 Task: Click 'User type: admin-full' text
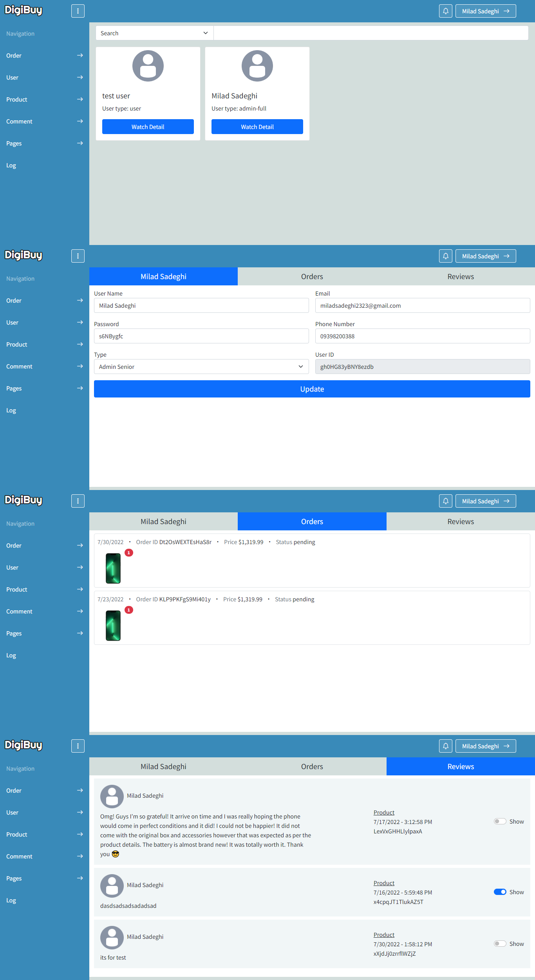pyautogui.click(x=239, y=109)
